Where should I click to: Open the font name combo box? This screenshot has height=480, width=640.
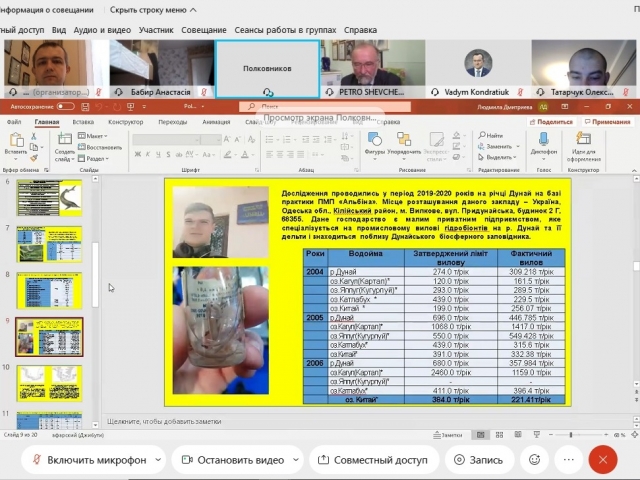coord(166,140)
